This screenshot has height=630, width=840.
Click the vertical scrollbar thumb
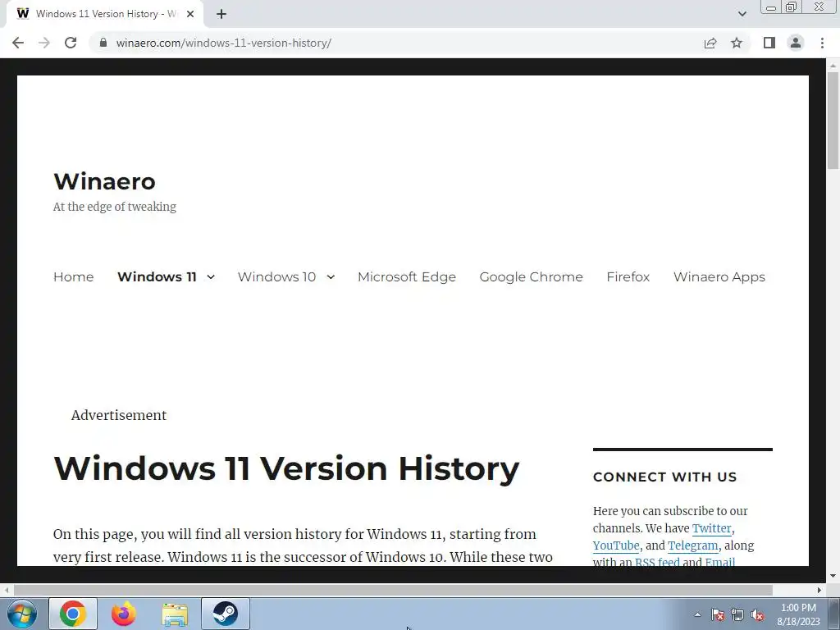point(833,121)
